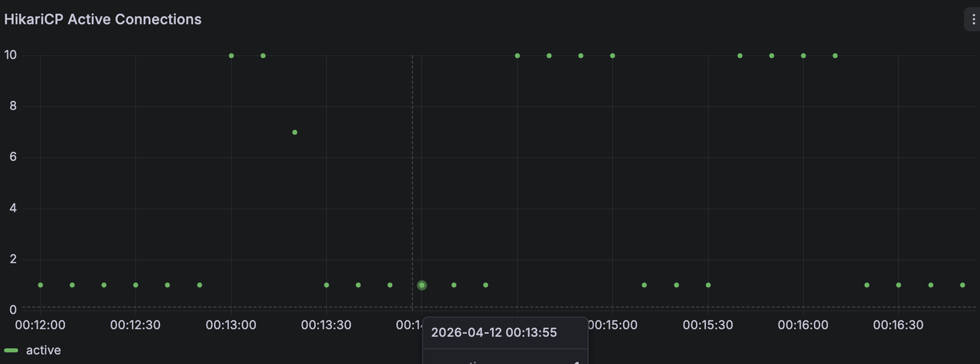This screenshot has height=364, width=980.
Task: Click the value 10 point at 00:16:00
Action: 803,56
